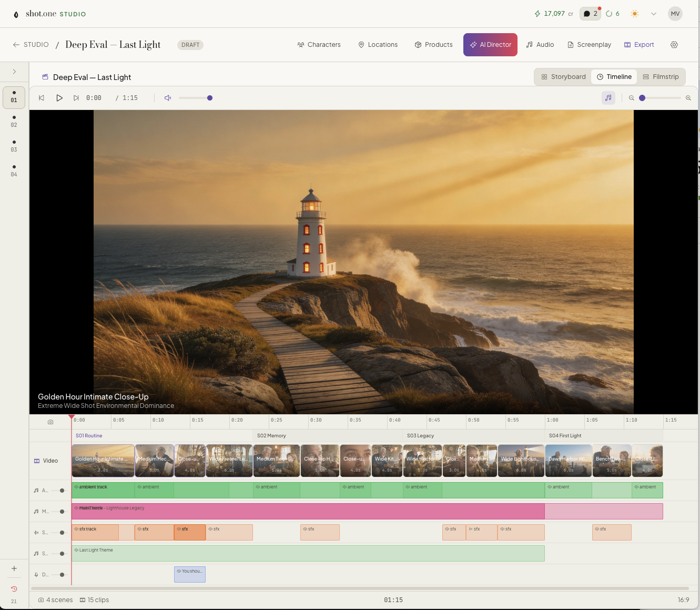Open project settings gear
This screenshot has height=610, width=700.
point(674,45)
